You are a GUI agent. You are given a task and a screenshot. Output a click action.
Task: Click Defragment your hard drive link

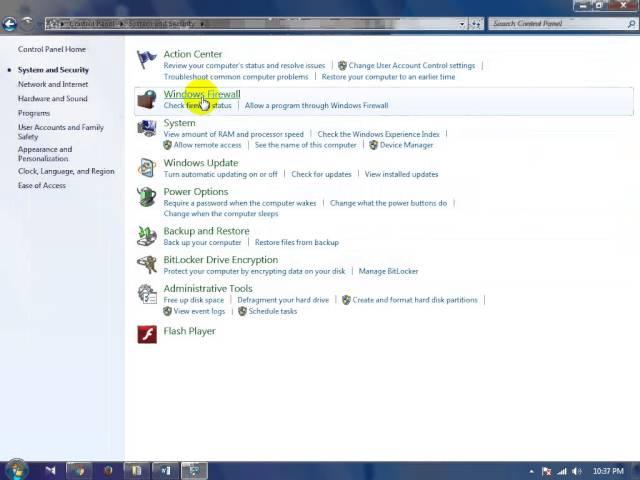pyautogui.click(x=283, y=300)
